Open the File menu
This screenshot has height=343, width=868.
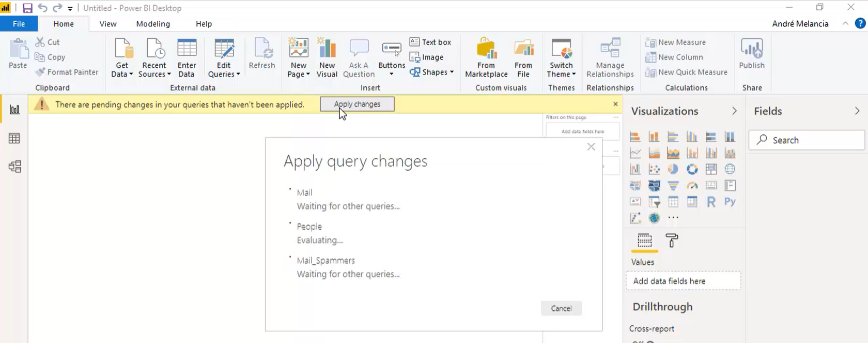(19, 24)
